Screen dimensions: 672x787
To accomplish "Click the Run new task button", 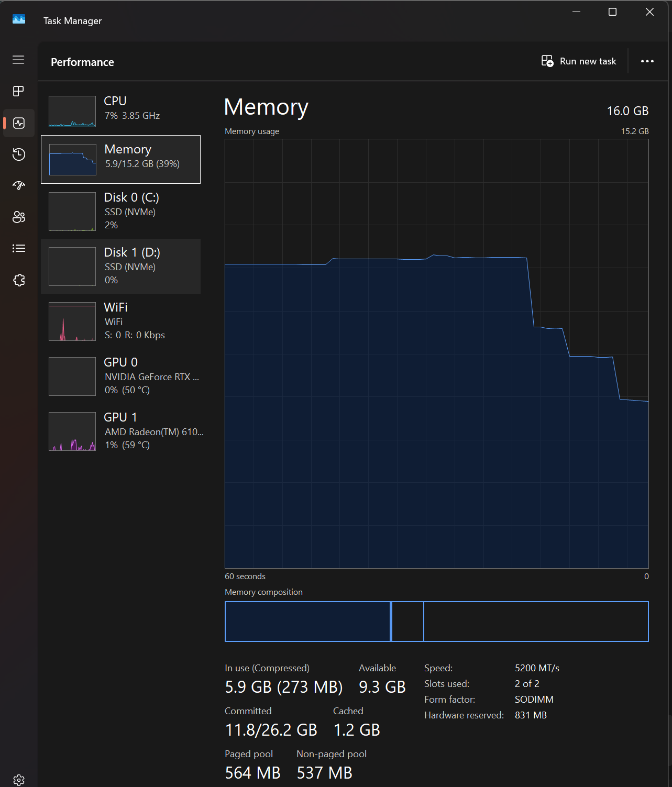I will point(579,61).
